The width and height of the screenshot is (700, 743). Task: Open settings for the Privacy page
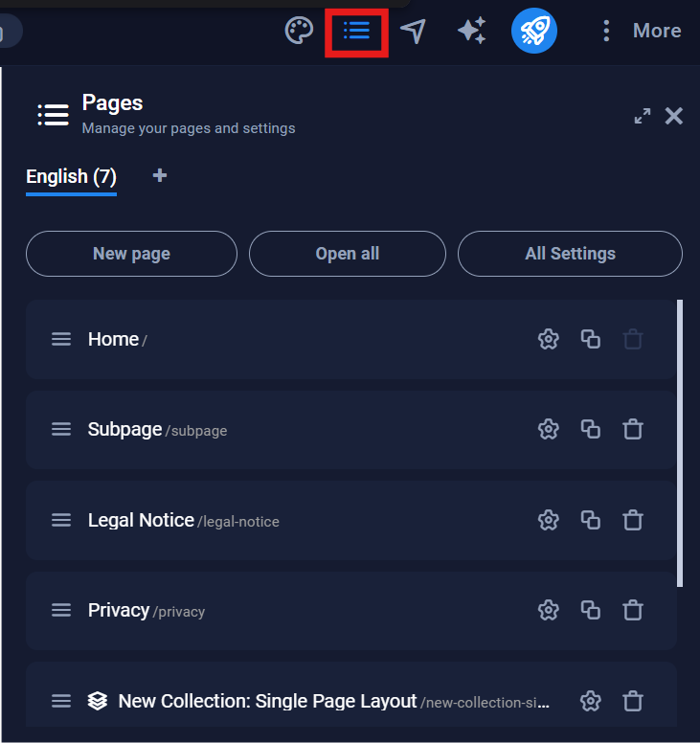point(548,610)
